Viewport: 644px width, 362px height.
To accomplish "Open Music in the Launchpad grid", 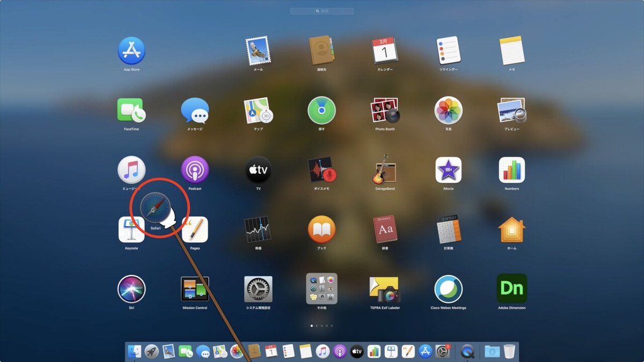I will [x=131, y=170].
